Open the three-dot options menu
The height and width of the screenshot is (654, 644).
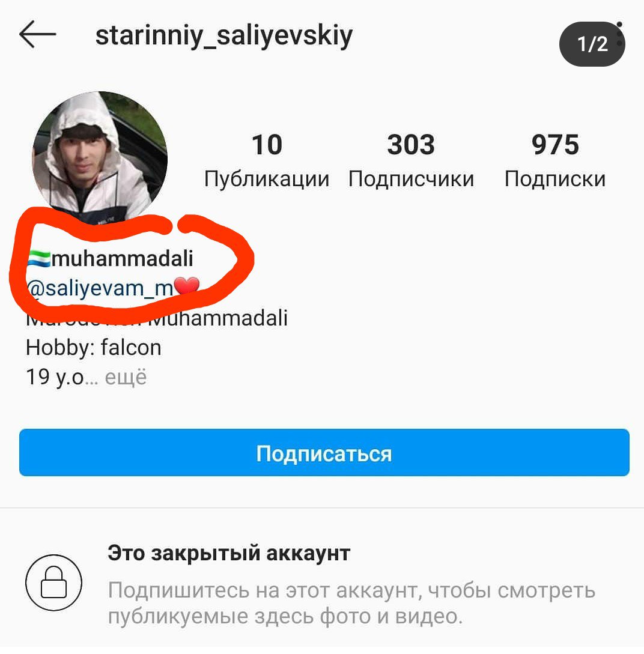tap(619, 34)
